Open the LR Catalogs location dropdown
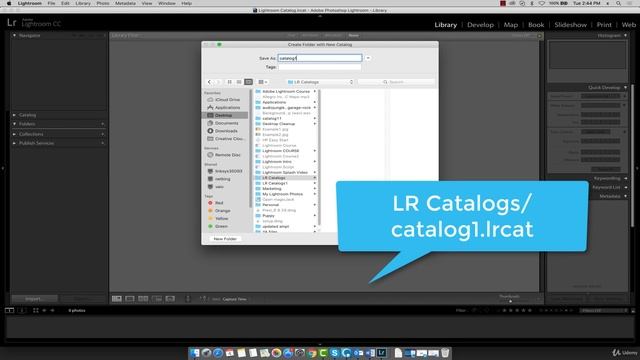 (320, 82)
